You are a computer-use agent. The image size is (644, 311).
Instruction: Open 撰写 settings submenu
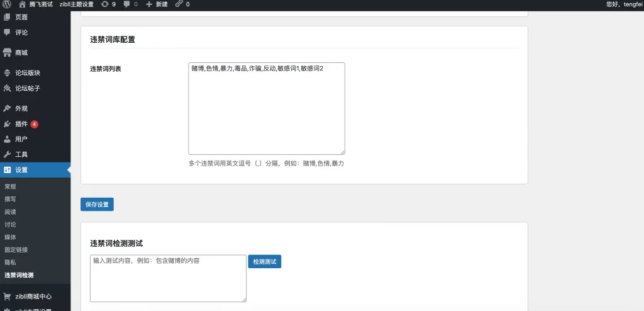click(x=10, y=199)
